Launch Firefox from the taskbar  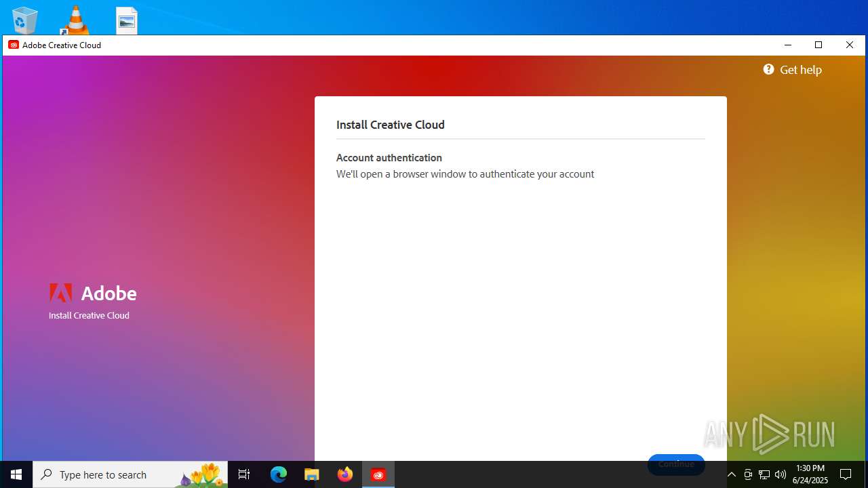pyautogui.click(x=345, y=474)
